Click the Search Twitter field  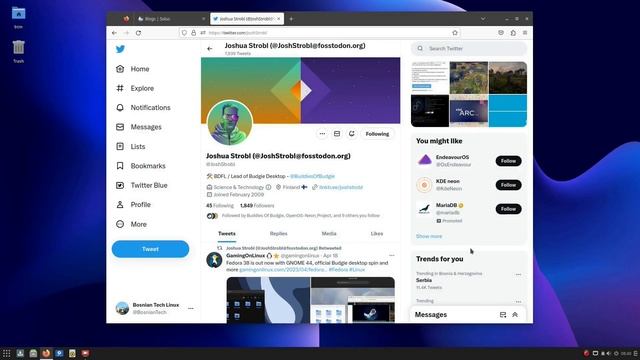tap(469, 49)
